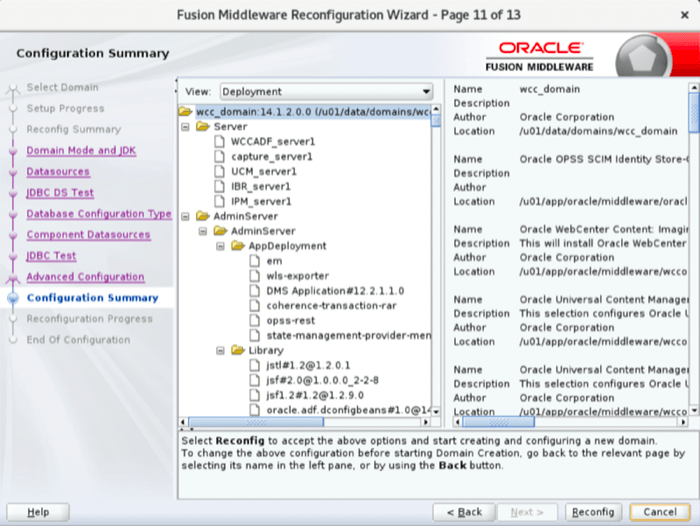Select opss-rest deployment entry
The width and height of the screenshot is (700, 526).
291,321
